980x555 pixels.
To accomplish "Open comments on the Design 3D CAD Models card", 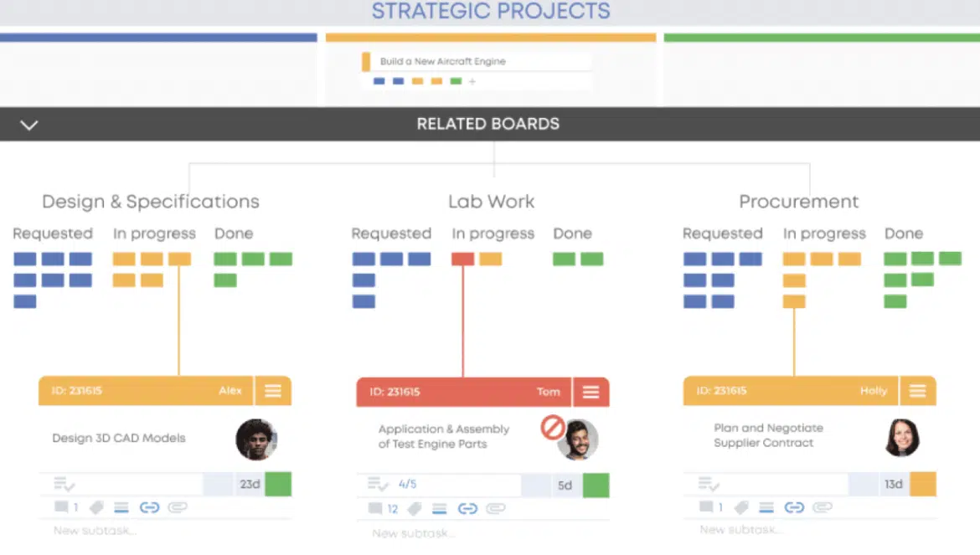I will point(62,507).
